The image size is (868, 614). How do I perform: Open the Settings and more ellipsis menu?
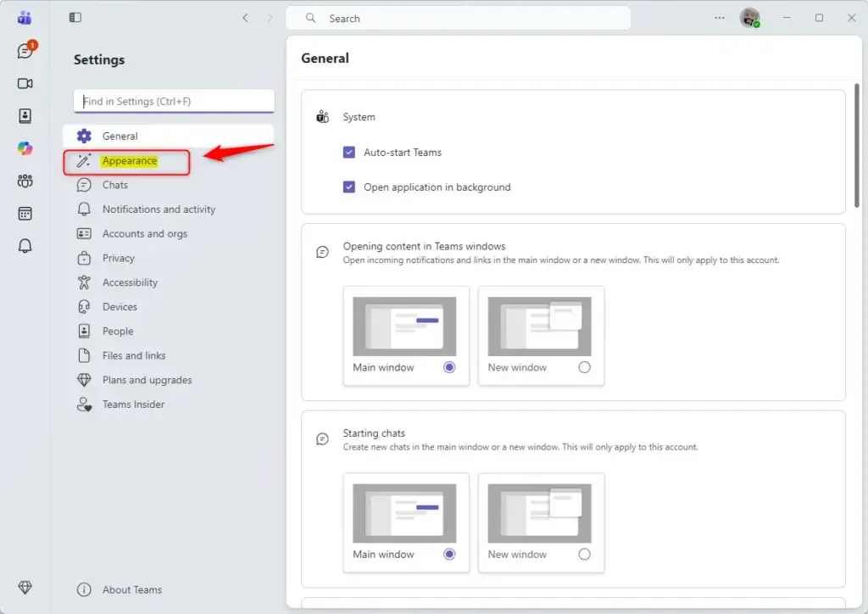[x=719, y=18]
